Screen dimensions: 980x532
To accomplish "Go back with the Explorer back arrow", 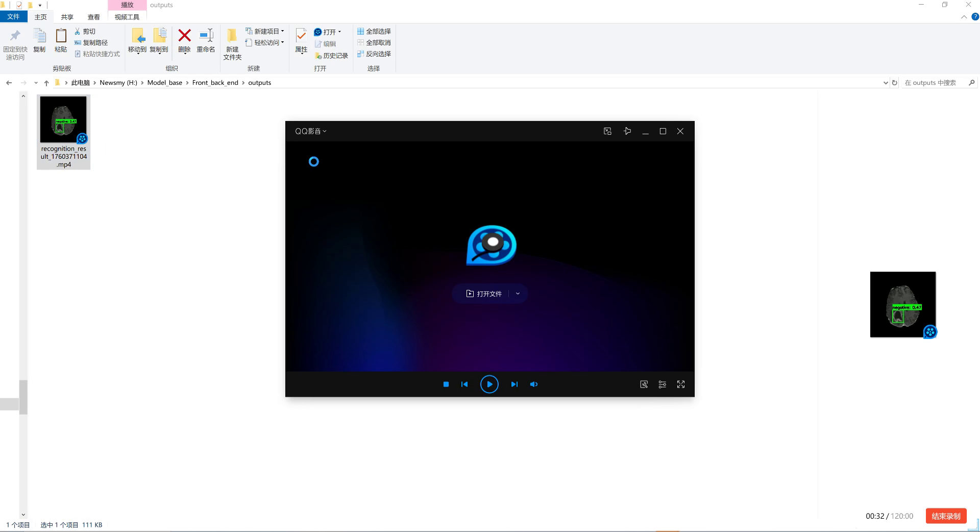I will (9, 83).
